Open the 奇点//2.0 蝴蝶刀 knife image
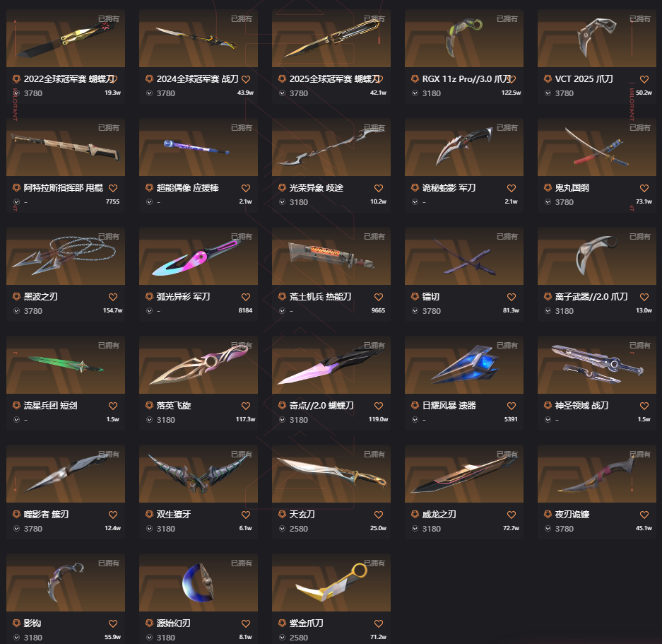The image size is (662, 644). [x=331, y=365]
